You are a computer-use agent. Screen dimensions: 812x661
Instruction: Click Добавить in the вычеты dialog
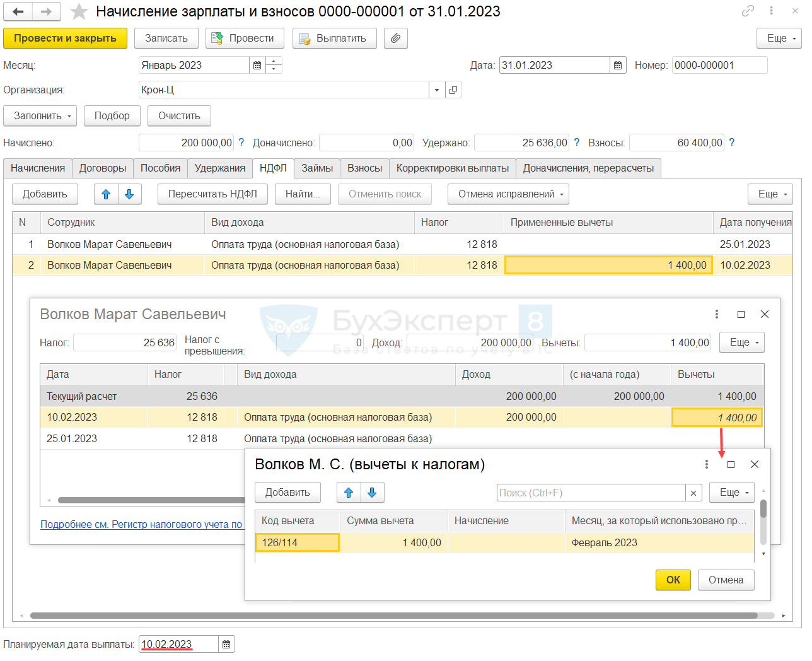[x=287, y=493]
